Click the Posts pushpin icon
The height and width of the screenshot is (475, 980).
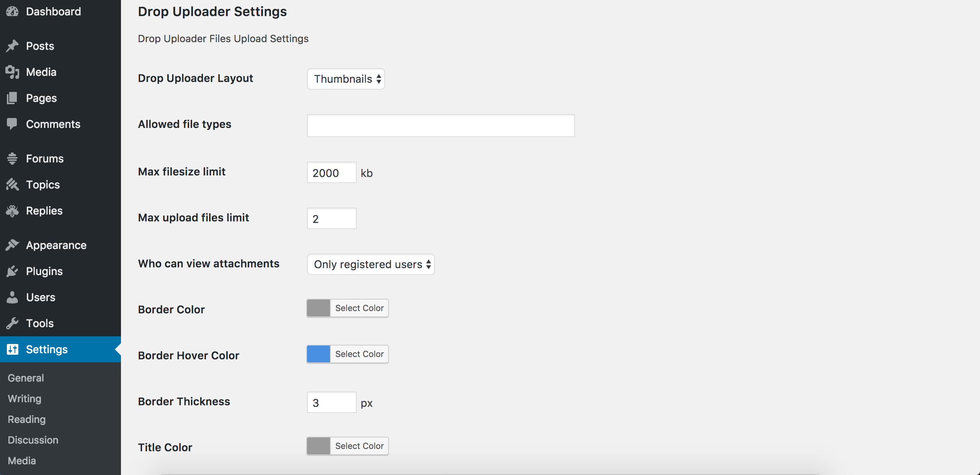tap(12, 46)
